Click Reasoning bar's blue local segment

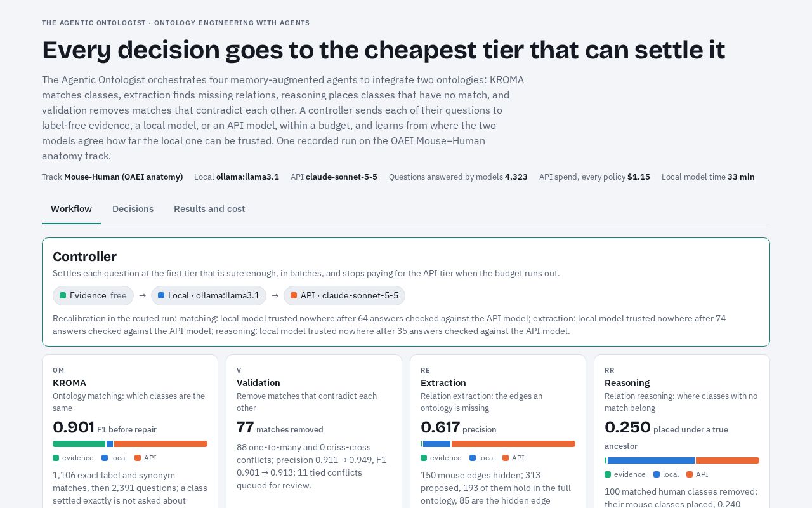651,460
